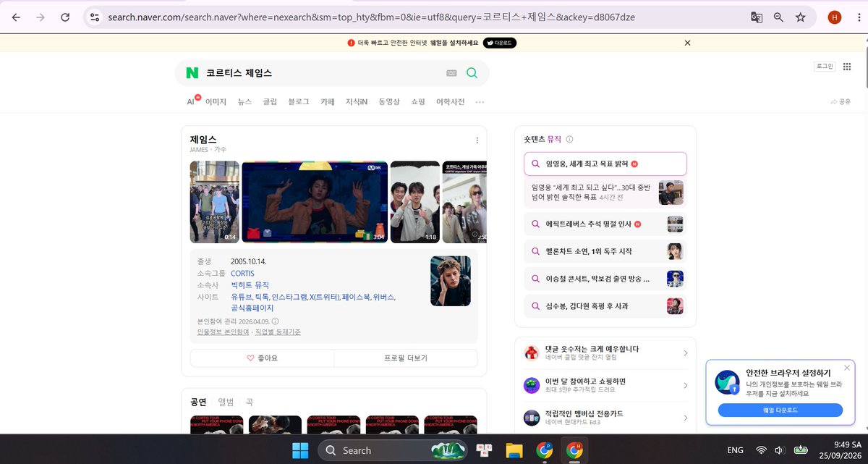The image size is (868, 464).
Task: Play the 1:18 video thumbnail
Action: (414, 202)
